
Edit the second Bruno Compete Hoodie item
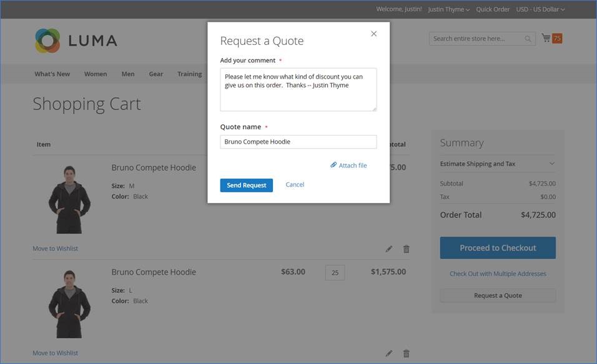click(388, 353)
